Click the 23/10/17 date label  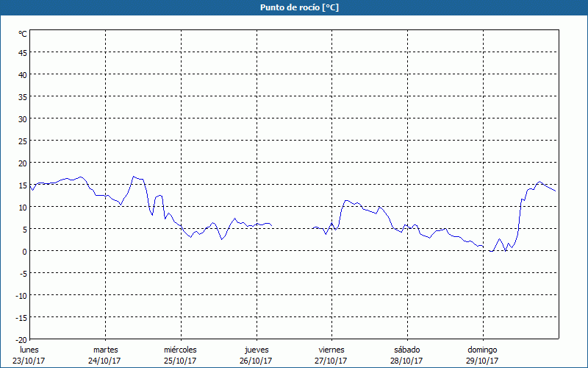tap(29, 361)
